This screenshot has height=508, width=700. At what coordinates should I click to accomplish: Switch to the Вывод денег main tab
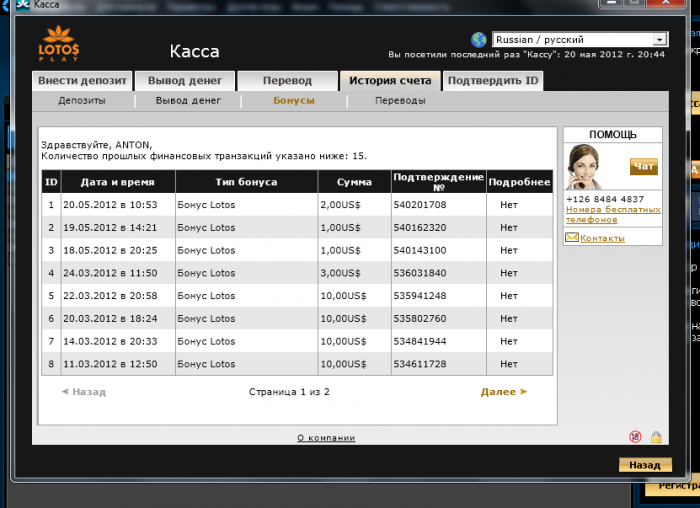pyautogui.click(x=185, y=81)
